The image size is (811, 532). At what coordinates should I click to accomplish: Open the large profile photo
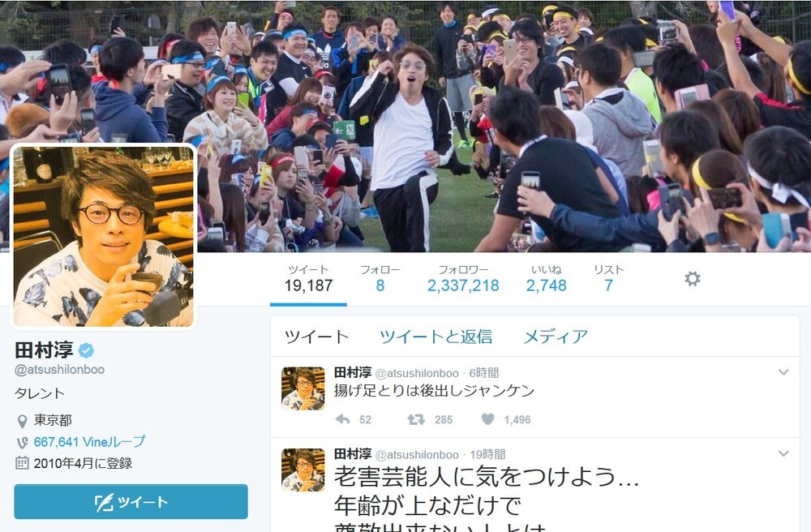click(104, 236)
